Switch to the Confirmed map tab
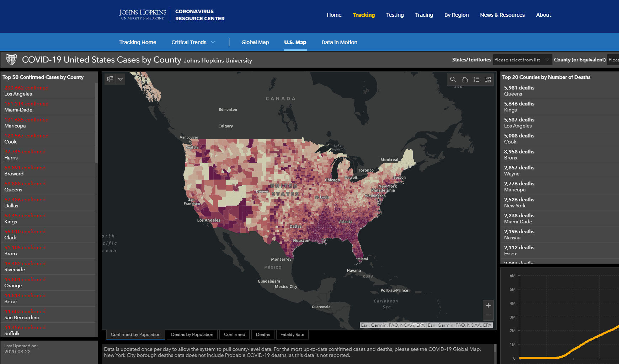Viewport: 619px width, 364px height. coord(235,335)
